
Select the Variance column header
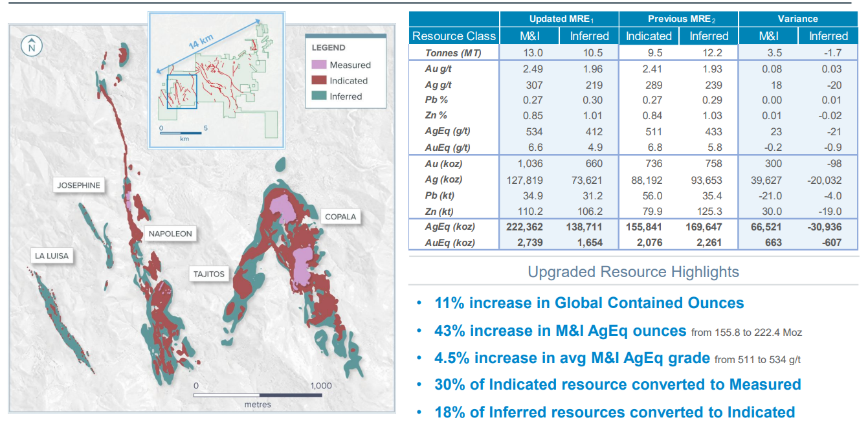pyautogui.click(x=798, y=19)
